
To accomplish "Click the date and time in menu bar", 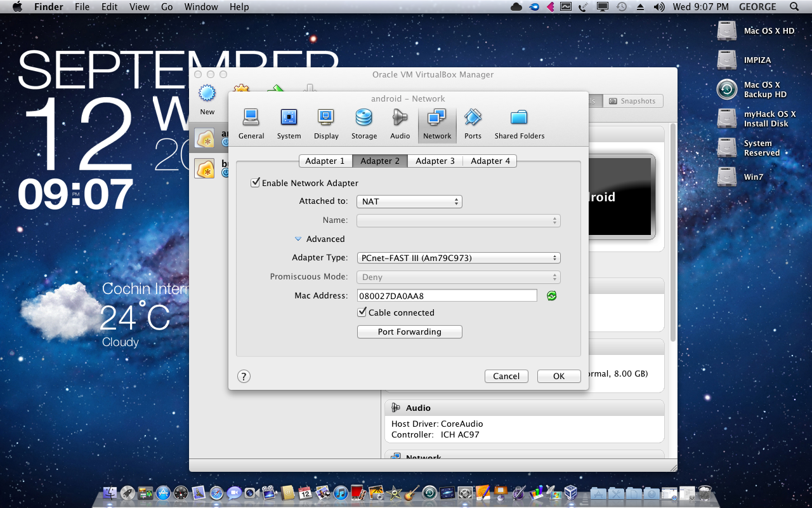I will pyautogui.click(x=700, y=7).
